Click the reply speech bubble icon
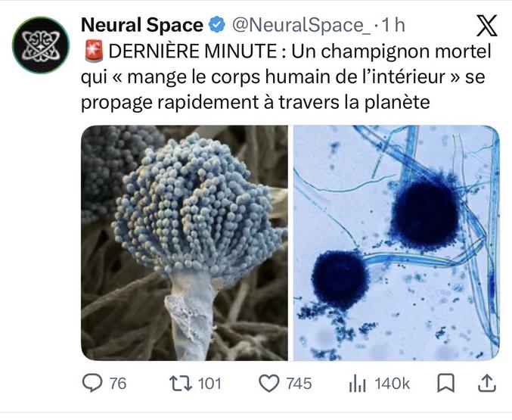 (x=92, y=384)
